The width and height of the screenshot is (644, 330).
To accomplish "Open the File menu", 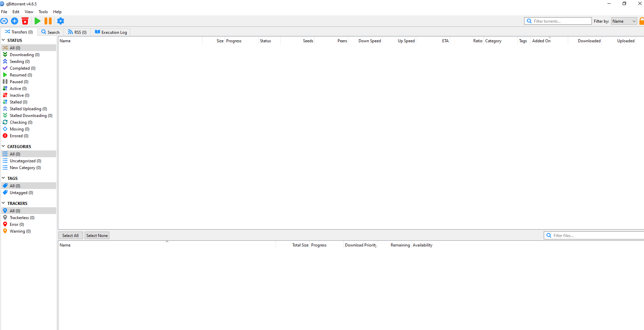I will tap(4, 11).
